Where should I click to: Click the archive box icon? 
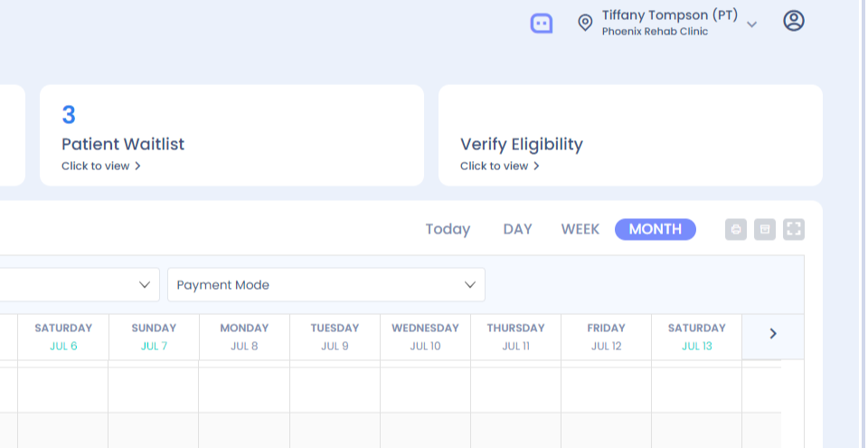(765, 230)
